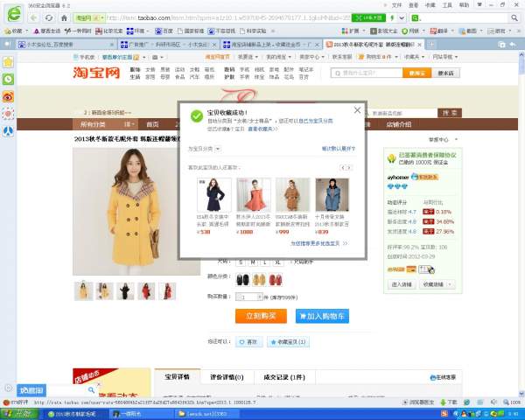
Task: Click the 喜欢 like button
Action: tap(248, 342)
